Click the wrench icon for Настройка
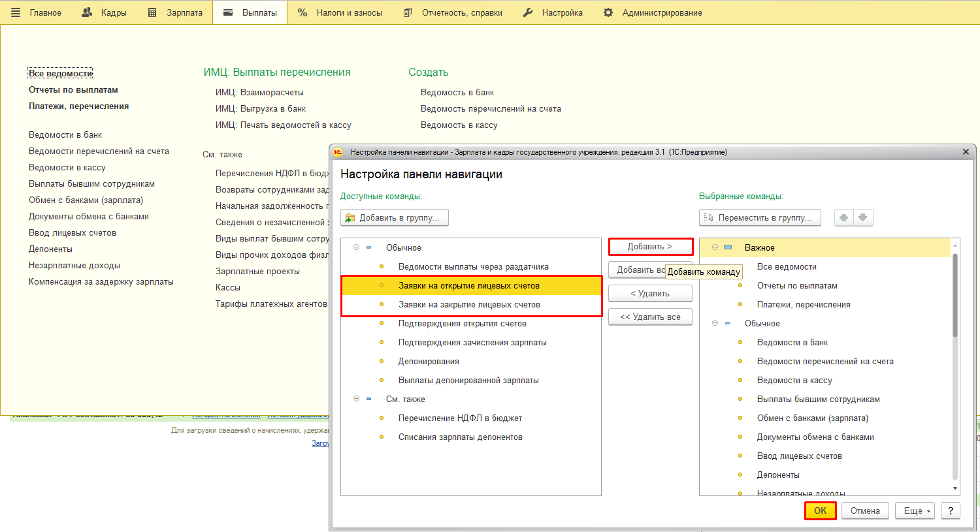This screenshot has height=532, width=980. [x=528, y=12]
